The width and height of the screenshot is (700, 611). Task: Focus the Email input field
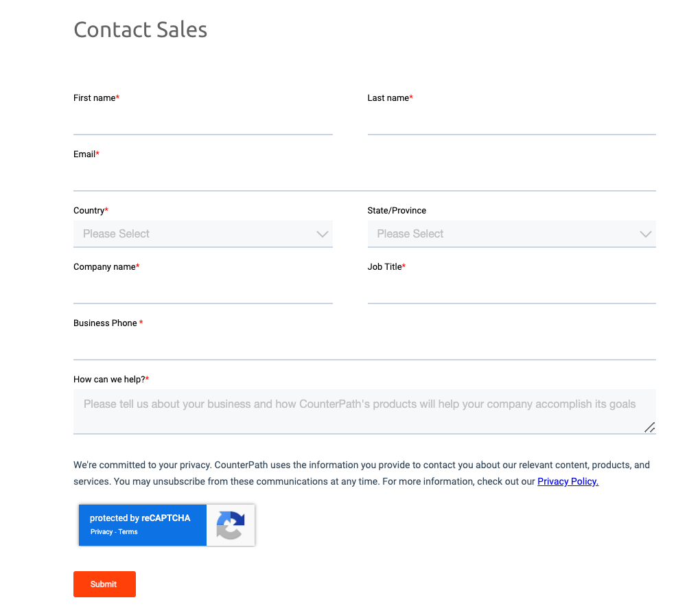pos(364,178)
